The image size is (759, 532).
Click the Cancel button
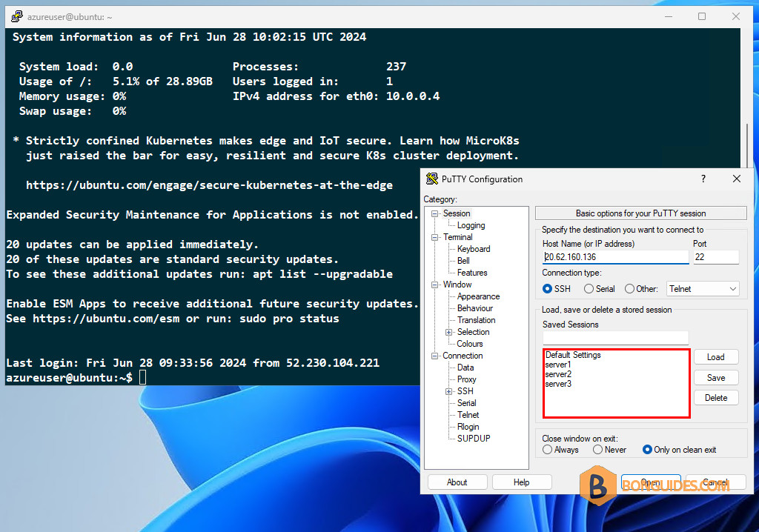tap(715, 482)
